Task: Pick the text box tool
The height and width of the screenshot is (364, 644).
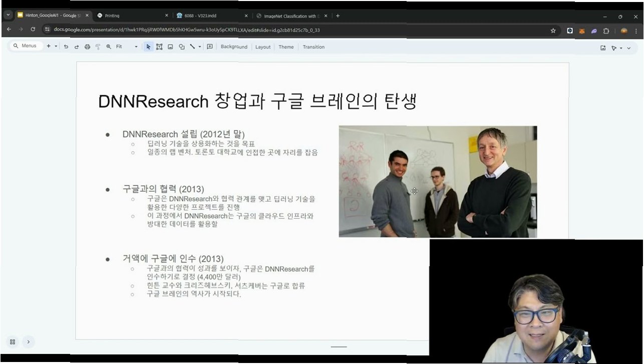Action: 159,47
